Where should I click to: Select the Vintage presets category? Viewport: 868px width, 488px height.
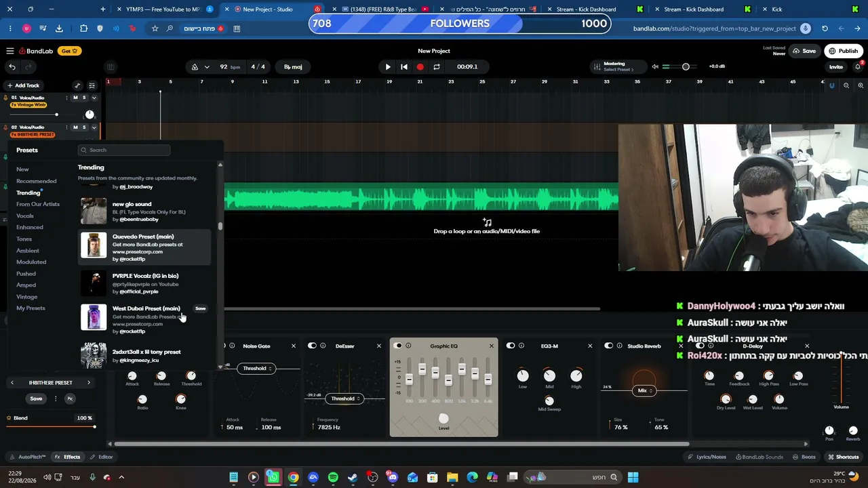pos(27,297)
